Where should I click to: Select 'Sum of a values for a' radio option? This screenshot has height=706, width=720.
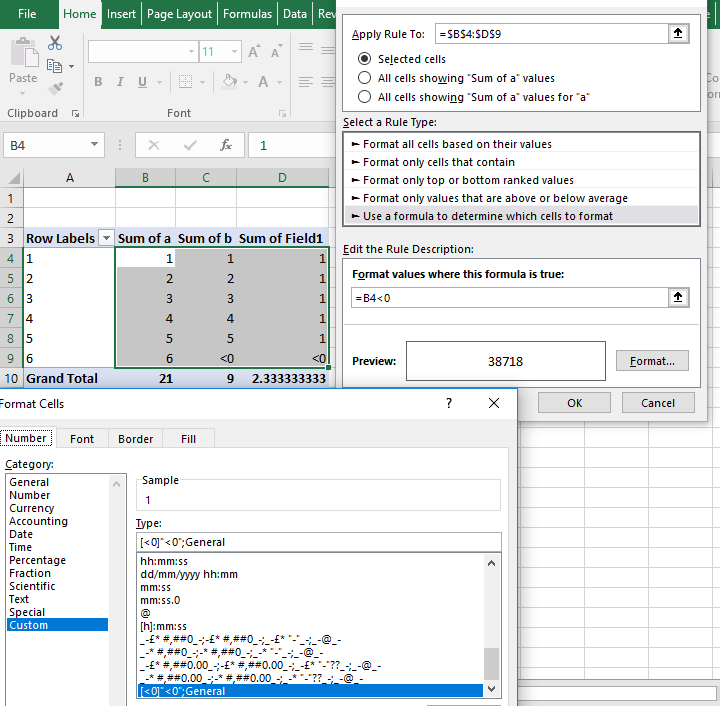click(x=364, y=97)
